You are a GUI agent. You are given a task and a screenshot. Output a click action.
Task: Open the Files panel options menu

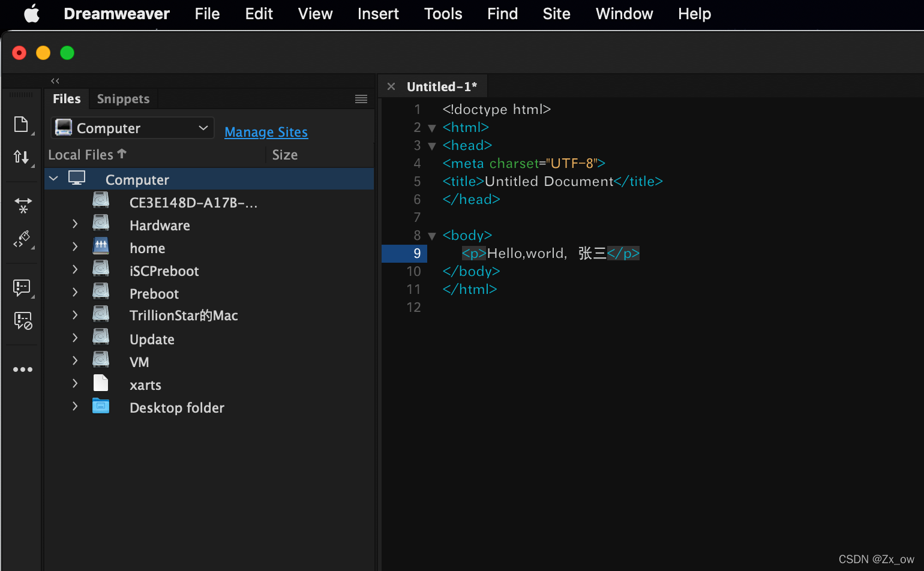[x=361, y=99]
